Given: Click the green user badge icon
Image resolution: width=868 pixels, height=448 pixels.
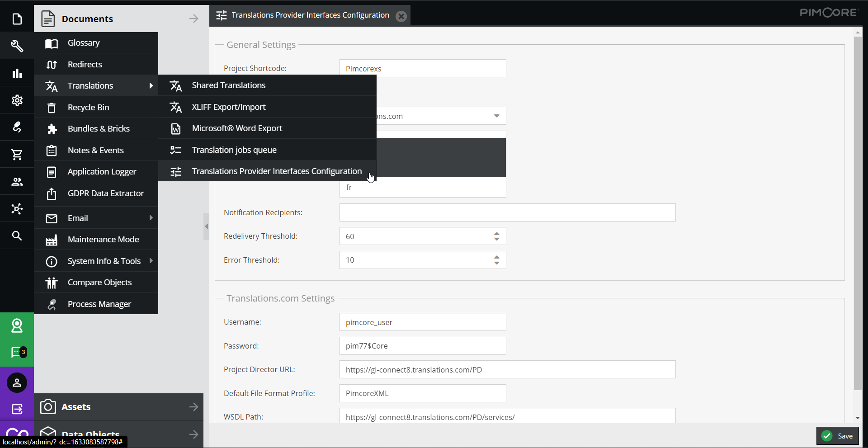Looking at the screenshot, I should (x=17, y=326).
